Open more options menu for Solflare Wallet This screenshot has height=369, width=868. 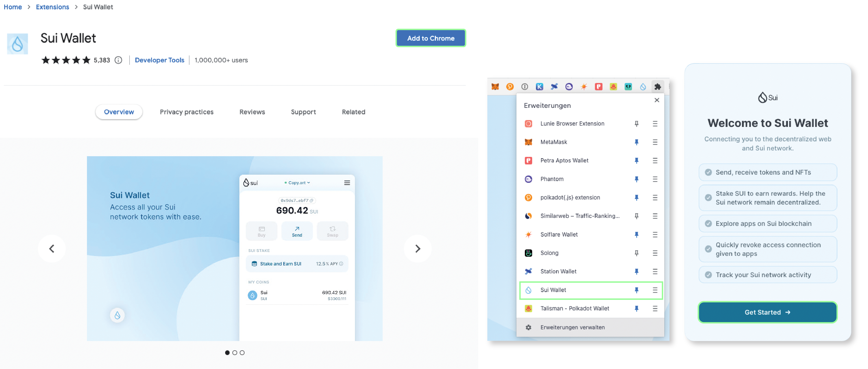click(x=655, y=235)
